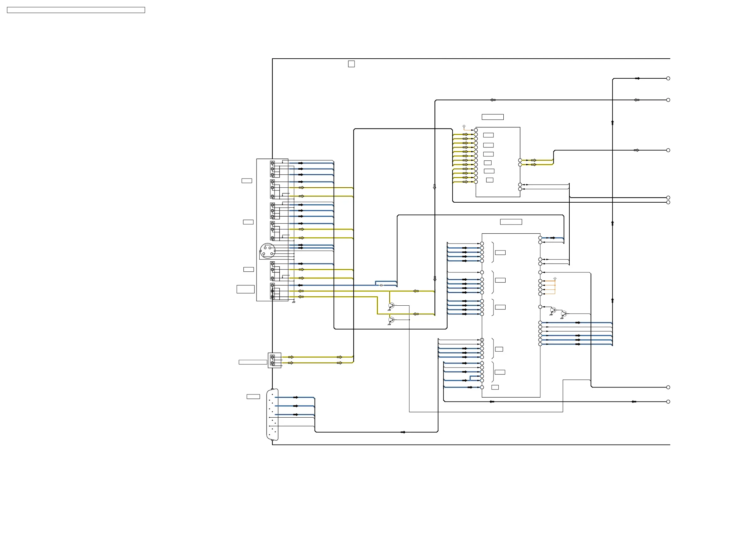Select the capacitor symbol on the blue line
The height and width of the screenshot is (534, 756).
381,285
